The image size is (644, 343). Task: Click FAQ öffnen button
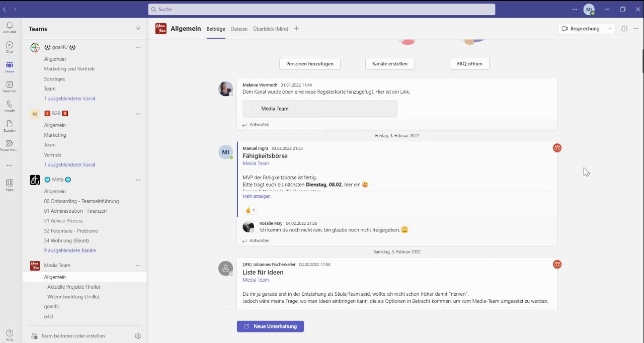[x=469, y=64]
